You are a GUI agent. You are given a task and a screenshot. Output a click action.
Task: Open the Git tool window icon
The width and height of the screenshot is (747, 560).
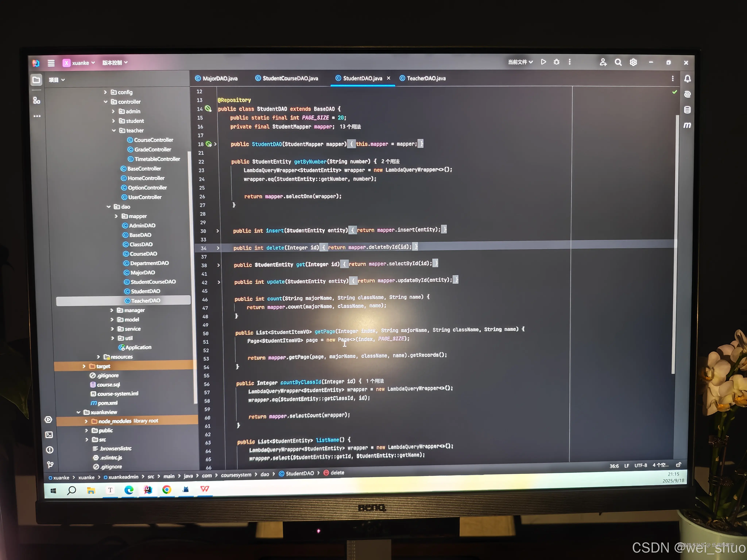50,465
